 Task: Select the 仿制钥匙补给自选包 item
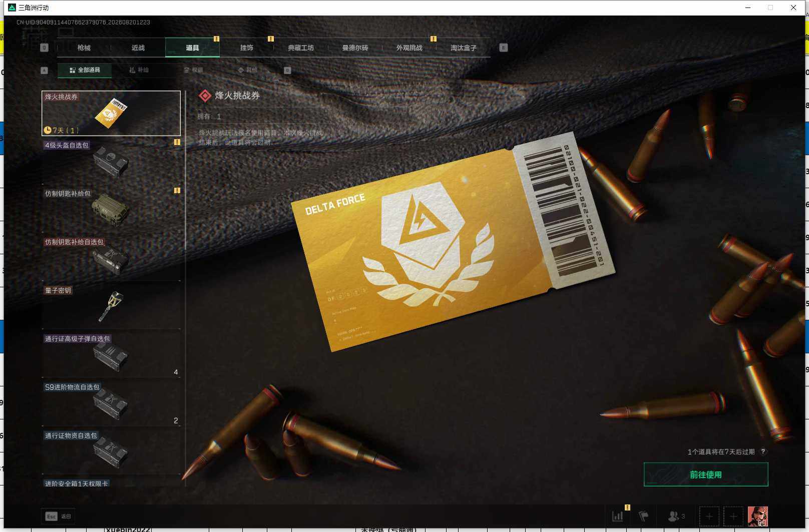111,258
